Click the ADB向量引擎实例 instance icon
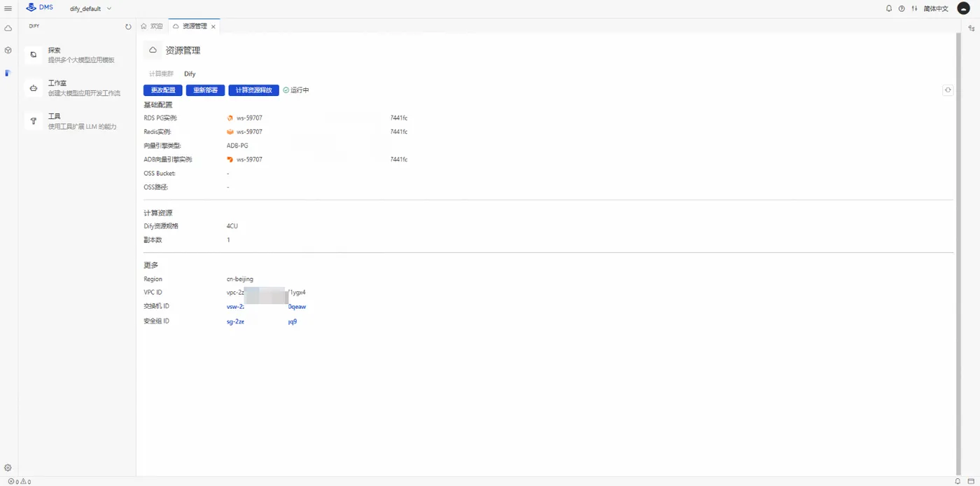The width and height of the screenshot is (980, 486). [x=230, y=160]
